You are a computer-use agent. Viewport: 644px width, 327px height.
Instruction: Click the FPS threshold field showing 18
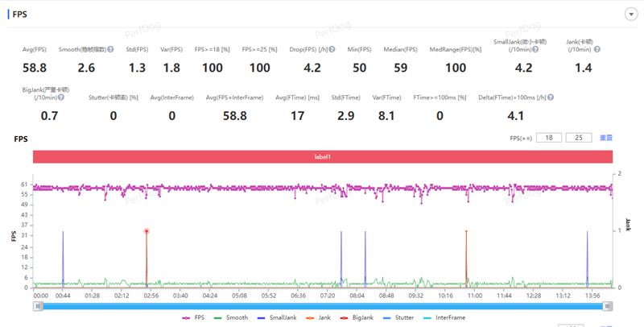click(548, 139)
